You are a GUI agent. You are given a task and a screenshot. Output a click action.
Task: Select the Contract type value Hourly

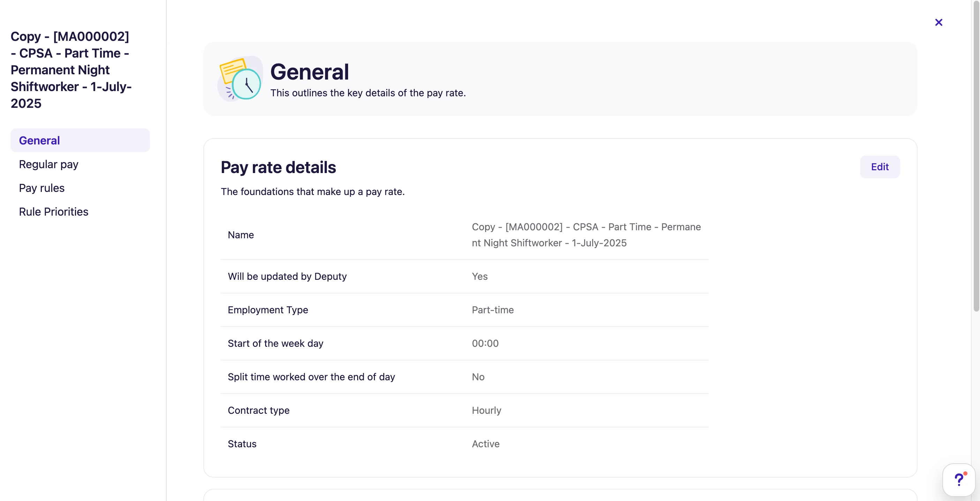(x=486, y=410)
